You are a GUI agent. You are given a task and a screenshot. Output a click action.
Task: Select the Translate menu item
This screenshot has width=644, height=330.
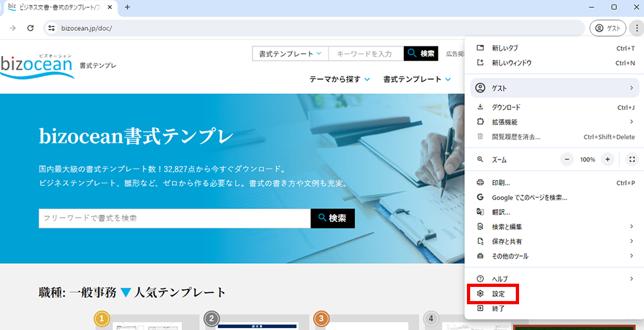coord(556,212)
